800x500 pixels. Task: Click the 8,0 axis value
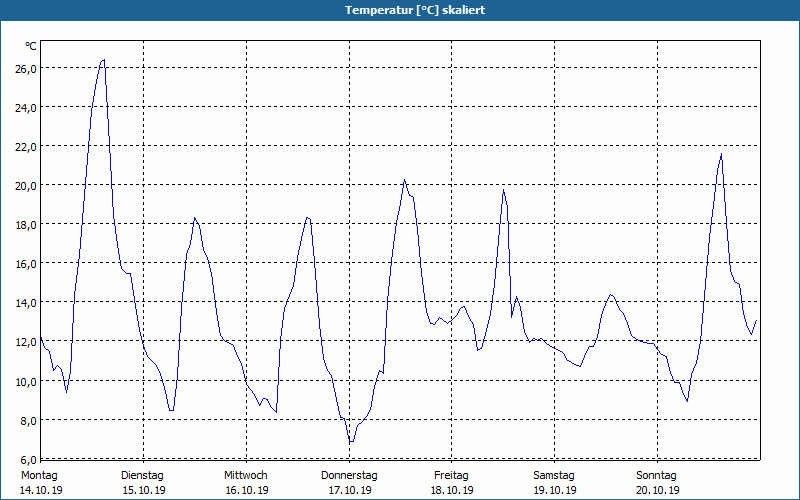(x=28, y=420)
